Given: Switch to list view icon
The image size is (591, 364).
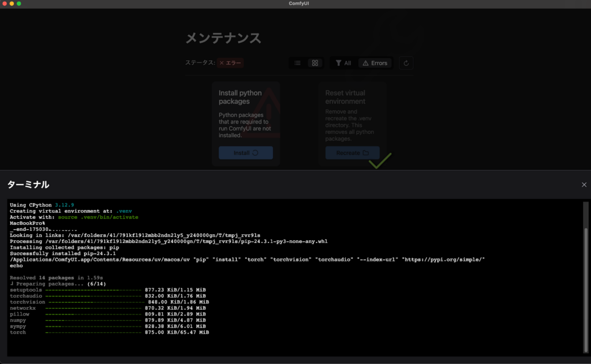Looking at the screenshot, I should click(297, 63).
